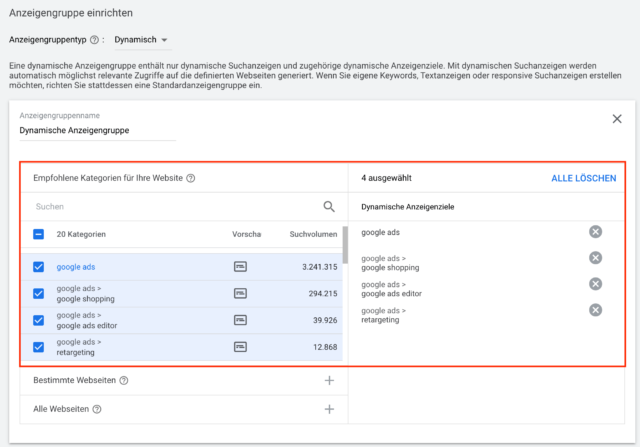Screen dimensions: 640x447
Task: Open help for Alle Webseiten
Action: [x=97, y=409]
